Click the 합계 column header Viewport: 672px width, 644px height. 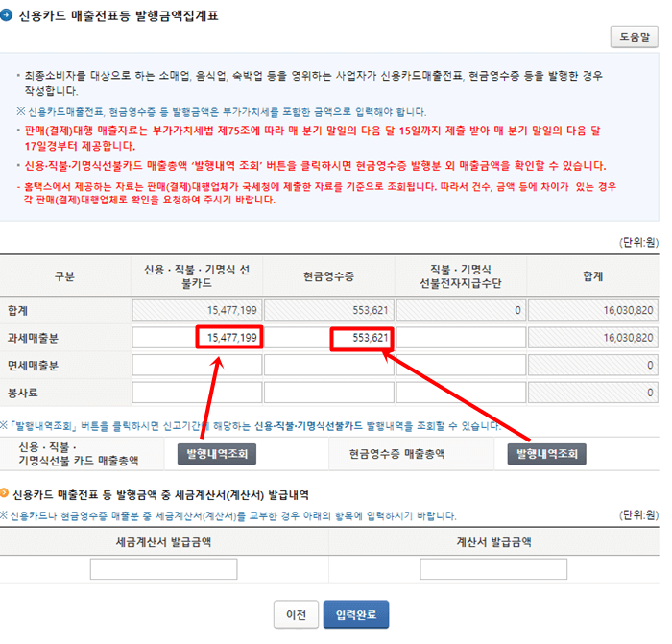[x=592, y=276]
